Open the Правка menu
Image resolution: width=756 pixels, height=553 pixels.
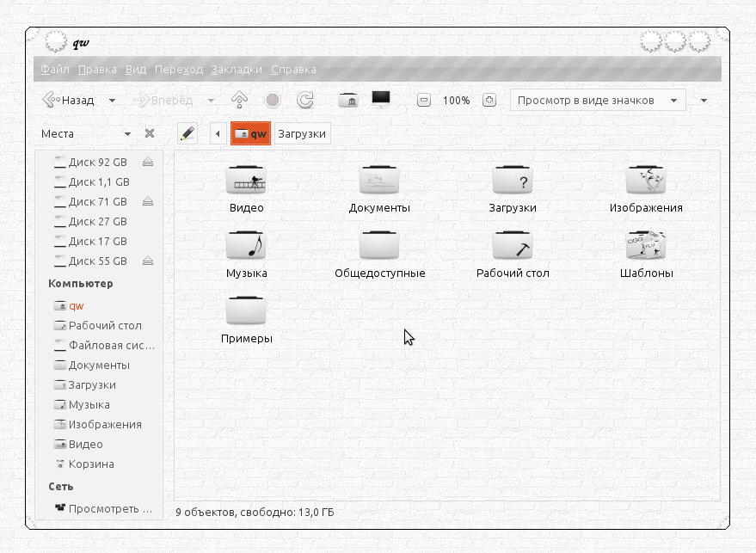pyautogui.click(x=97, y=70)
